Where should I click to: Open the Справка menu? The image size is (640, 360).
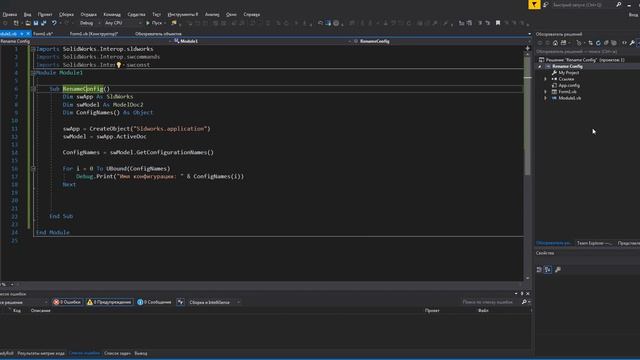[251, 14]
